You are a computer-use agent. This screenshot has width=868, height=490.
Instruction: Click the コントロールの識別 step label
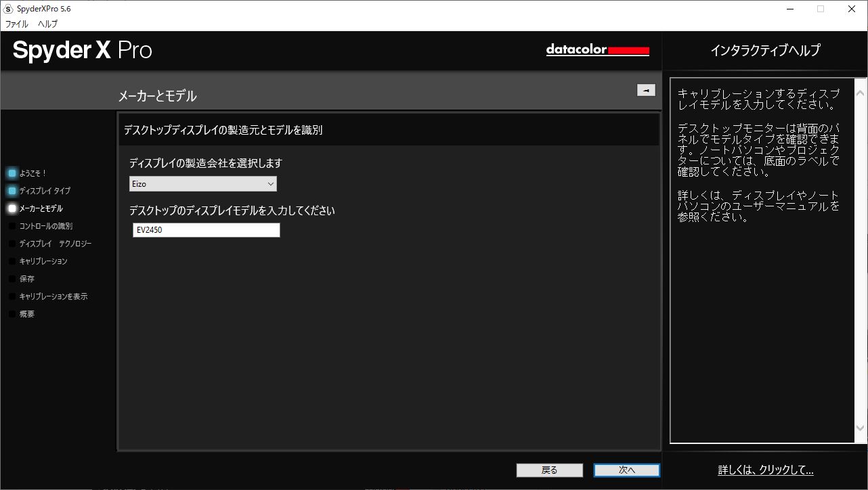tap(46, 226)
